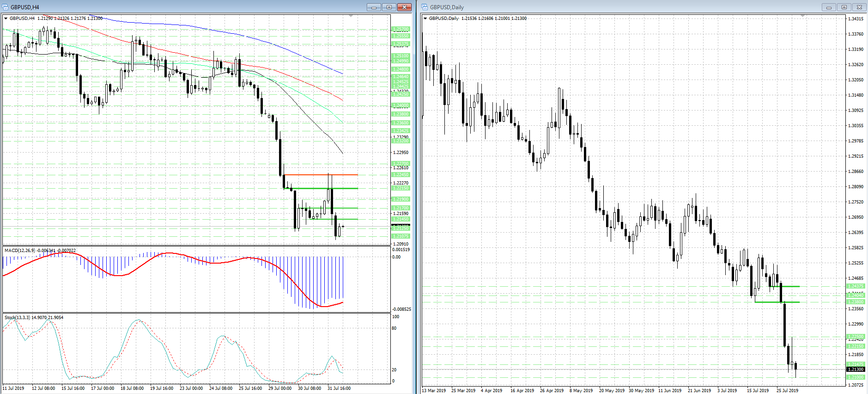Click the -0.008525 value on the MACD scale
This screenshot has height=394, width=868.
click(401, 309)
